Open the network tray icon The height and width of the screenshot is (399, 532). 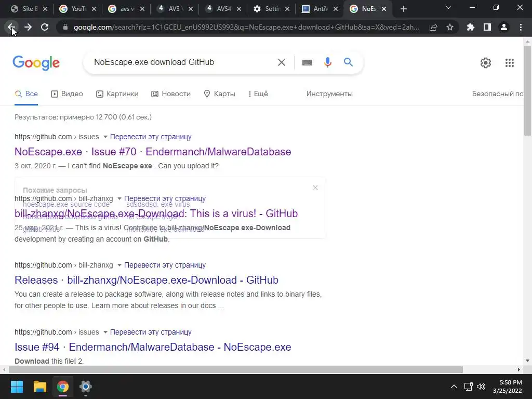(469, 387)
